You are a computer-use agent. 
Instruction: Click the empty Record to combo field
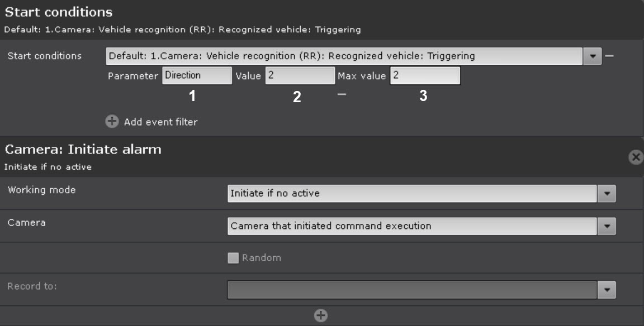[x=412, y=290]
